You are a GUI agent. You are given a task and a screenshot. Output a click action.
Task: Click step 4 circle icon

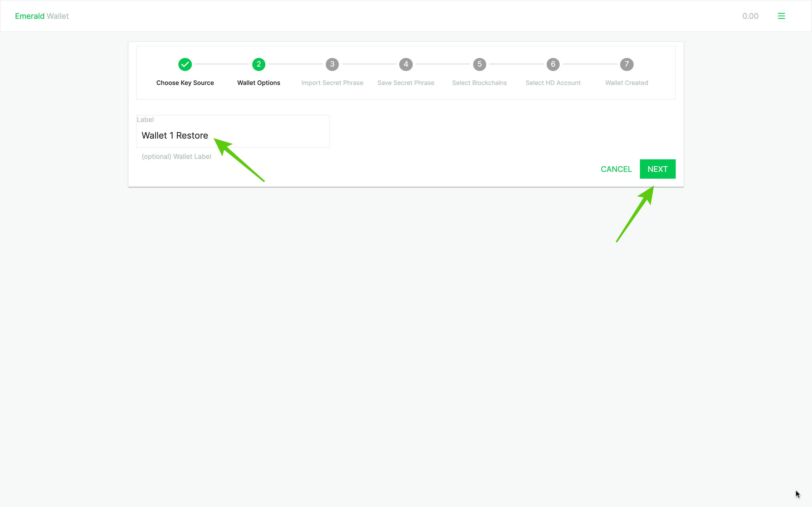pyautogui.click(x=406, y=64)
